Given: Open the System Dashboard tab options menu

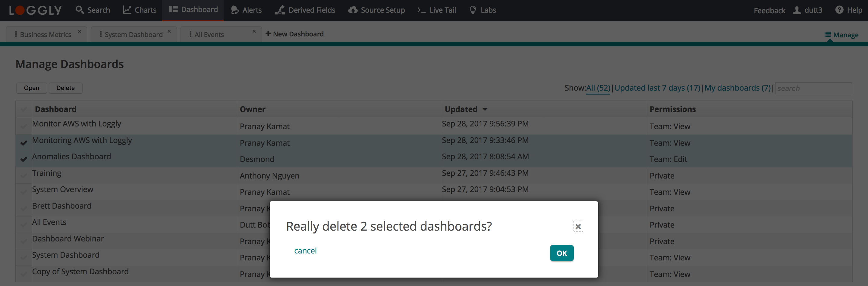Looking at the screenshot, I should 100,34.
